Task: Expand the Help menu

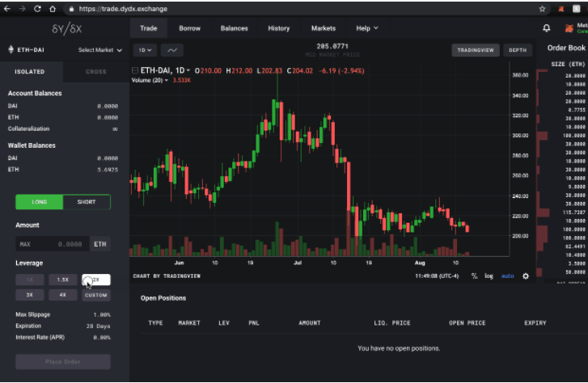Action: [x=367, y=28]
